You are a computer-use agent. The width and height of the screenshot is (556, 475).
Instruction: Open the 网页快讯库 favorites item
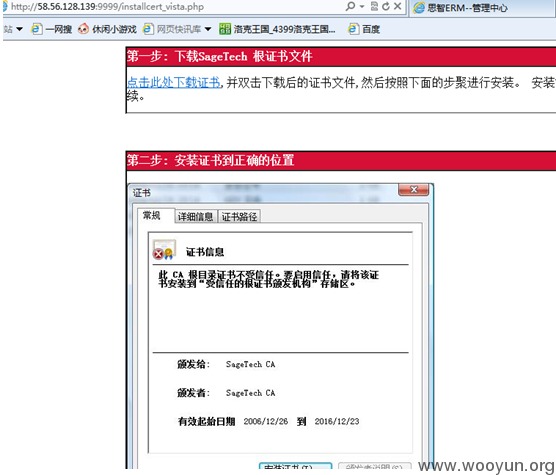pyautogui.click(x=179, y=29)
